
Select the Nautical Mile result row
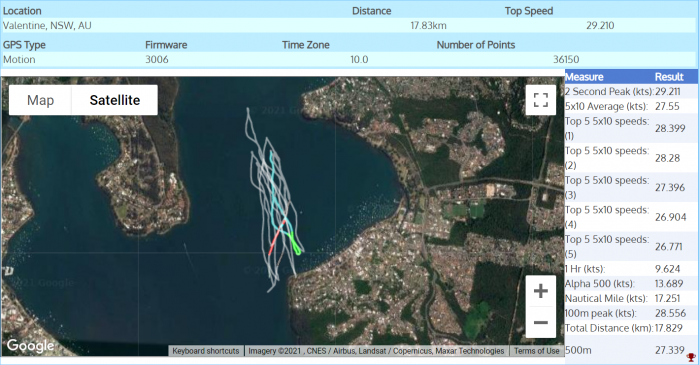pos(631,298)
